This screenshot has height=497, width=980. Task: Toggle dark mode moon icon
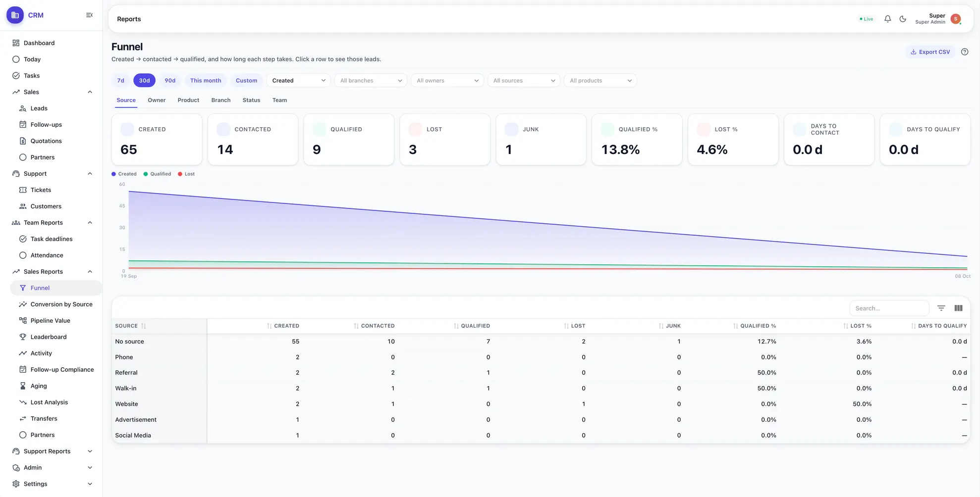point(903,19)
